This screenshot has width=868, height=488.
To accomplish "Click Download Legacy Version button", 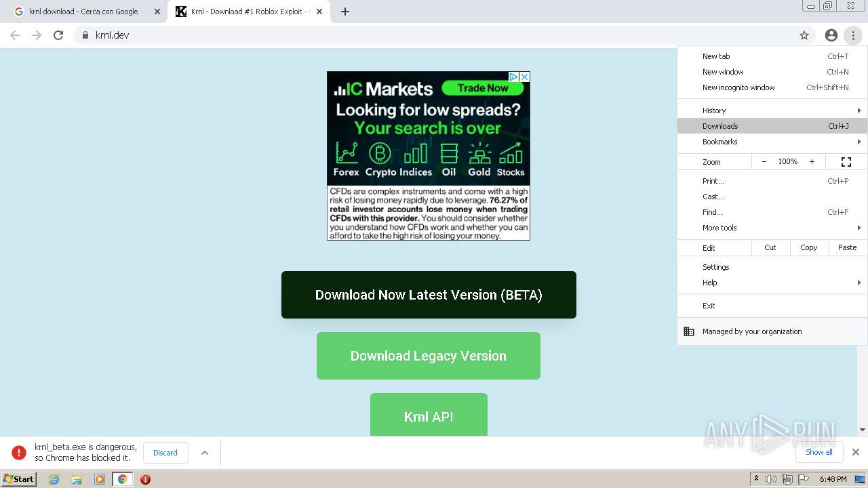I will [429, 356].
